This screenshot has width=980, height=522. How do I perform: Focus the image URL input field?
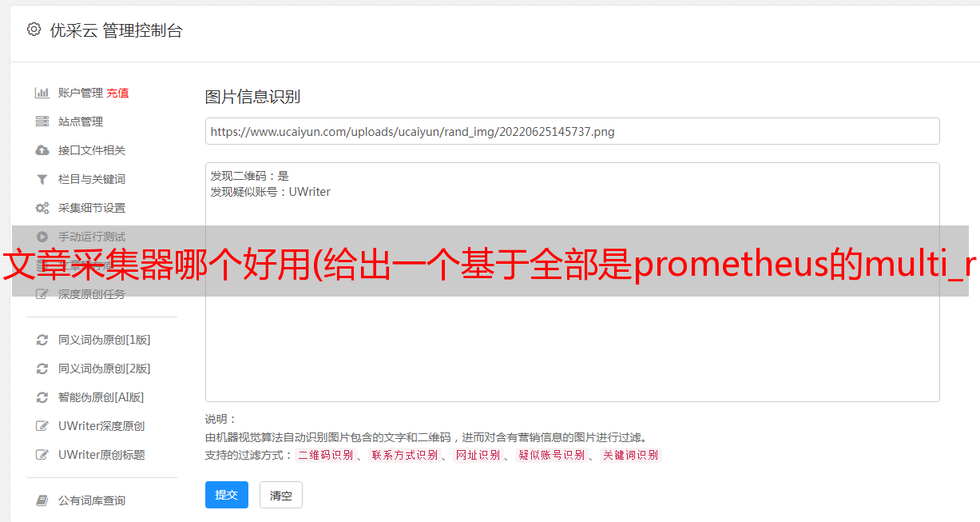click(572, 131)
